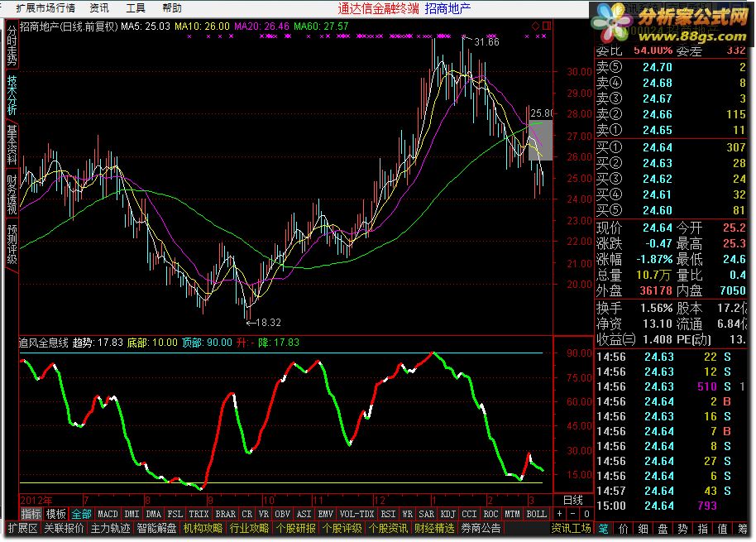Select the KDJ indicator
This screenshot has width=756, height=542.
(x=448, y=514)
